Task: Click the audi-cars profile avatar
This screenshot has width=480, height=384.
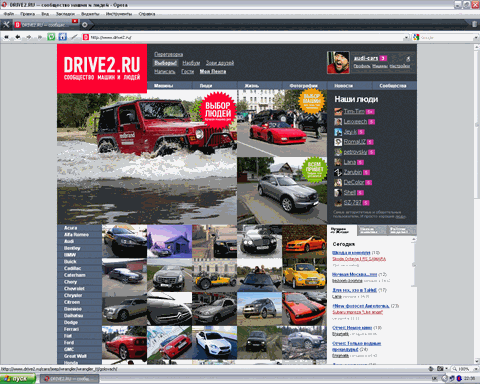Action: pos(338,62)
